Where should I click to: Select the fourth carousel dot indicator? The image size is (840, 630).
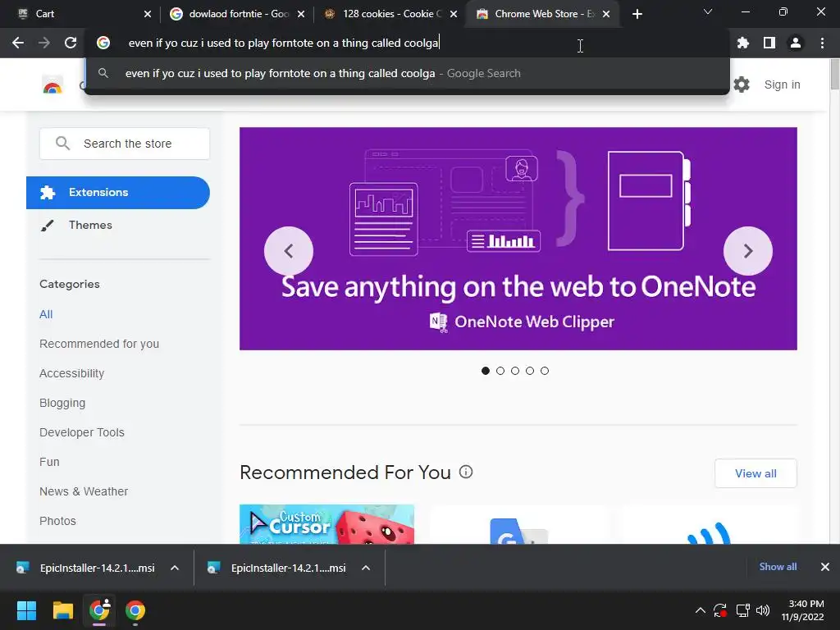point(530,371)
